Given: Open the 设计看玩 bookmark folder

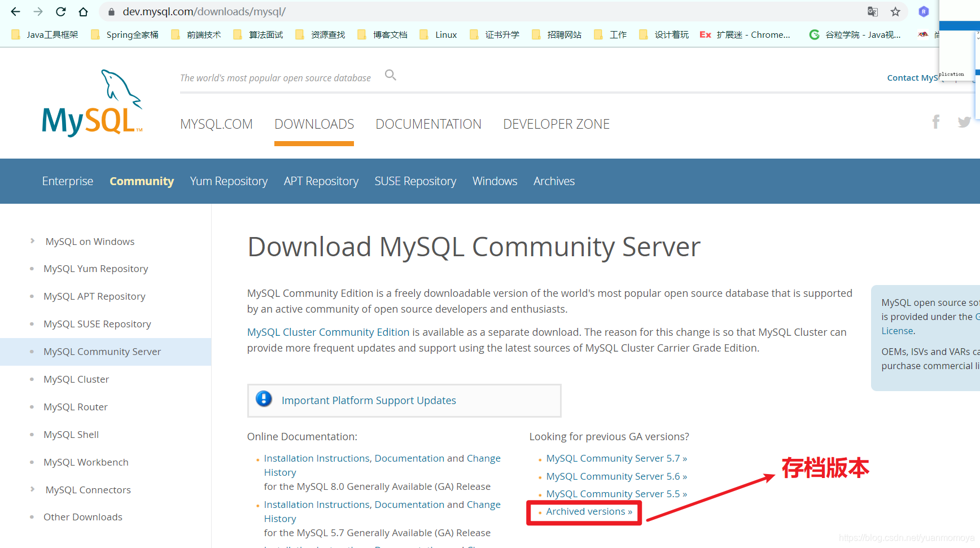Looking at the screenshot, I should (664, 34).
